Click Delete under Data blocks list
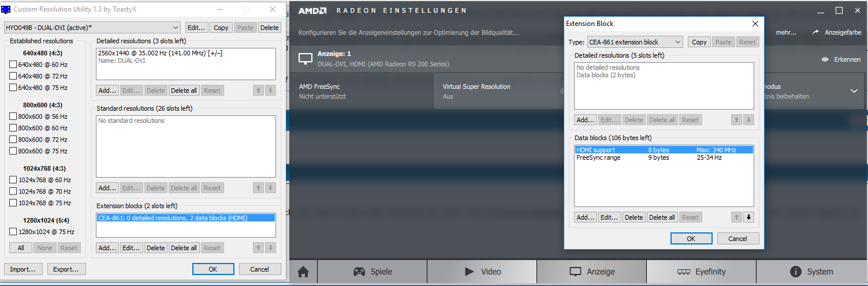Image resolution: width=868 pixels, height=286 pixels. coord(634,217)
